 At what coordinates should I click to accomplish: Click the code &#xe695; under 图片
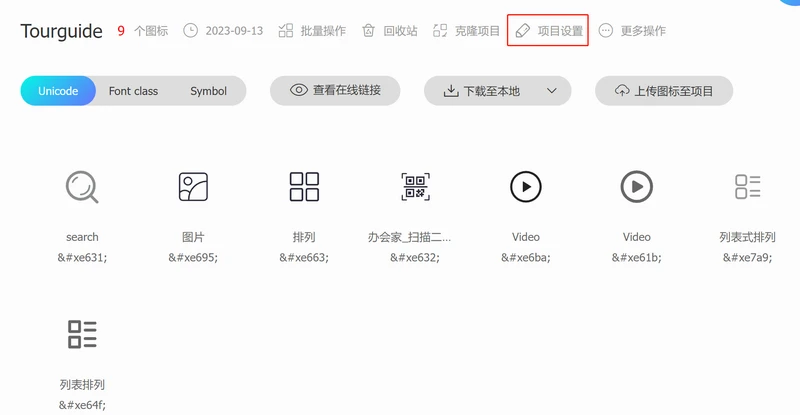point(193,257)
